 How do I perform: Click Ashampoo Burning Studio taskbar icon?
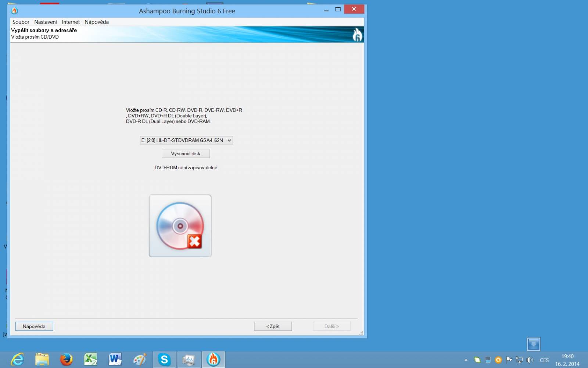pyautogui.click(x=213, y=360)
